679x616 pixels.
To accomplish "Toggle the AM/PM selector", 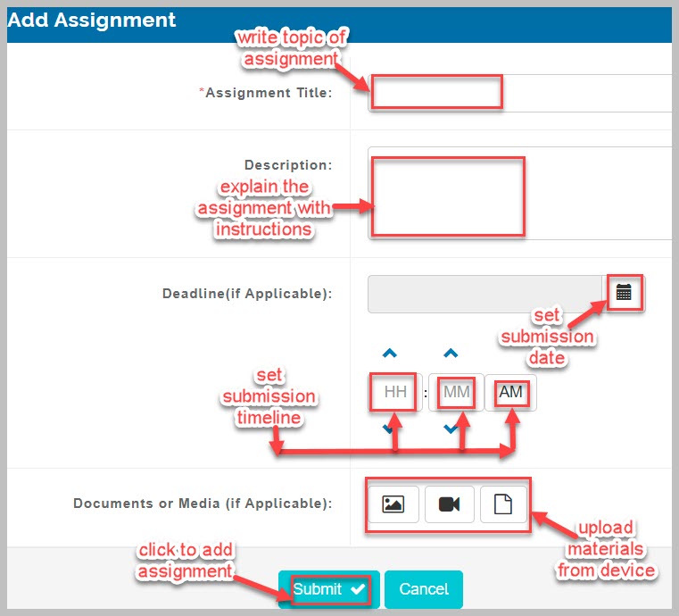I will (510, 393).
